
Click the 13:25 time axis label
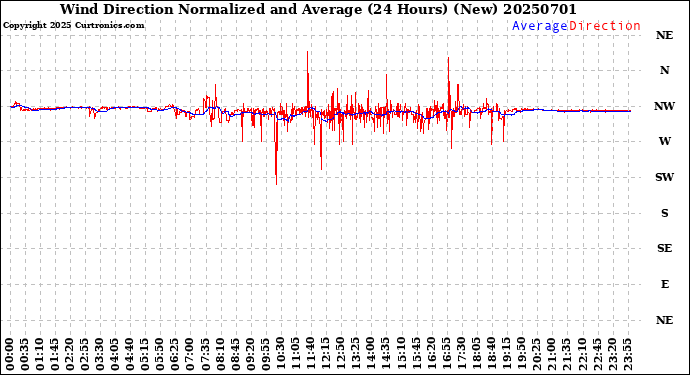(x=356, y=355)
